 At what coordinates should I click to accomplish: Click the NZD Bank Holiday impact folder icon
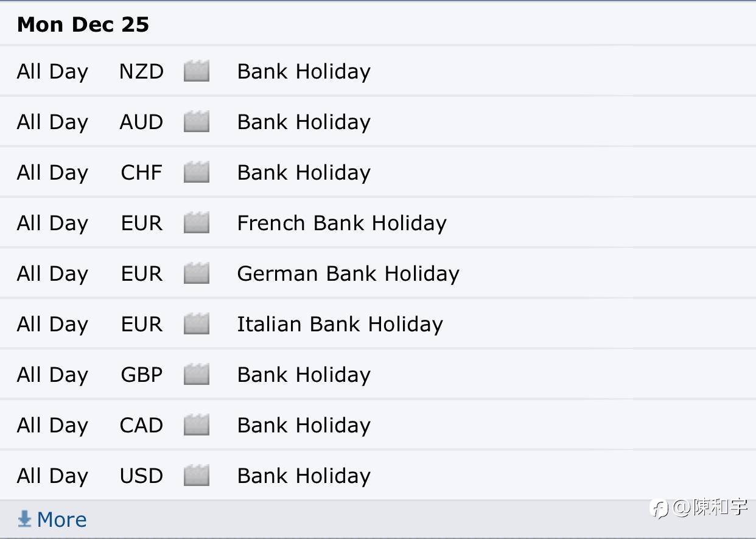click(x=196, y=71)
